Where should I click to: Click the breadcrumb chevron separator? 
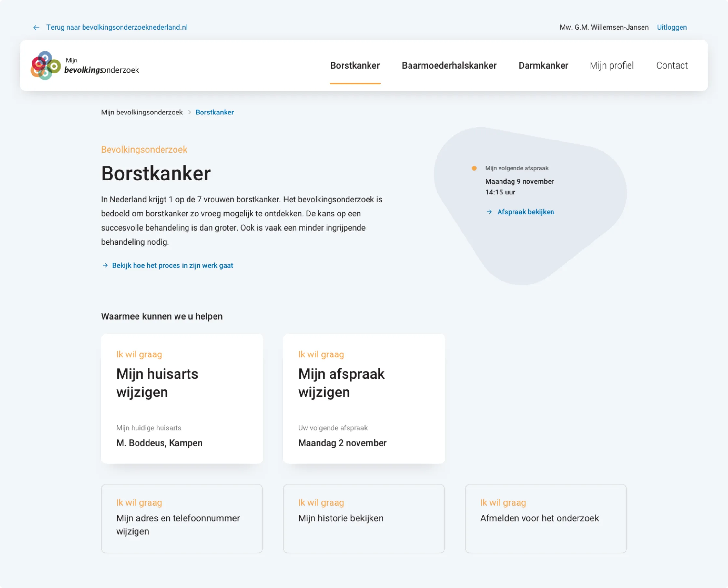pos(189,112)
